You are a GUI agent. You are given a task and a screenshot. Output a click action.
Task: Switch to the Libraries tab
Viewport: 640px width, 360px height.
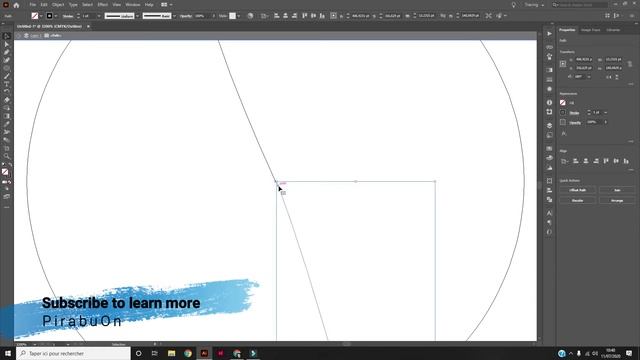tap(613, 30)
